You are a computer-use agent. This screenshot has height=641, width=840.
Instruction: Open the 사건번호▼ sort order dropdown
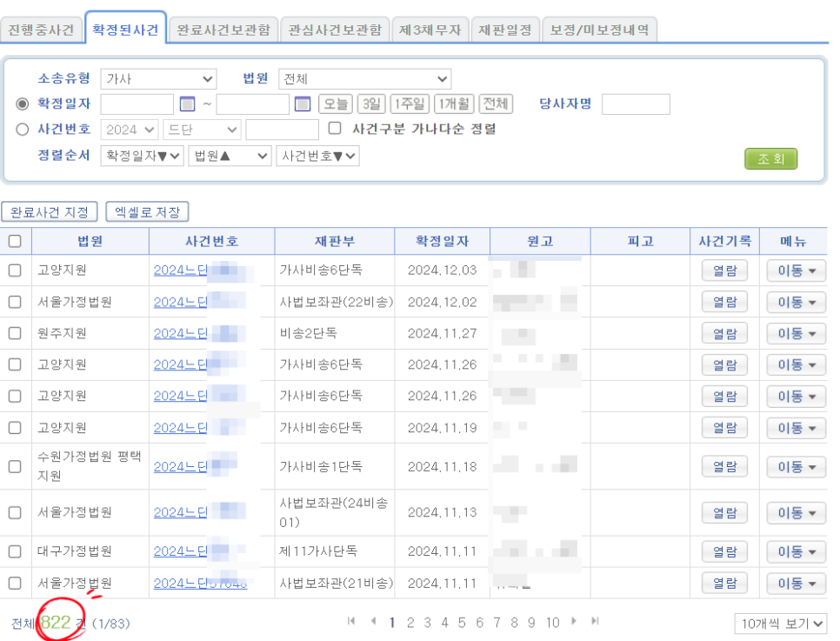(317, 156)
